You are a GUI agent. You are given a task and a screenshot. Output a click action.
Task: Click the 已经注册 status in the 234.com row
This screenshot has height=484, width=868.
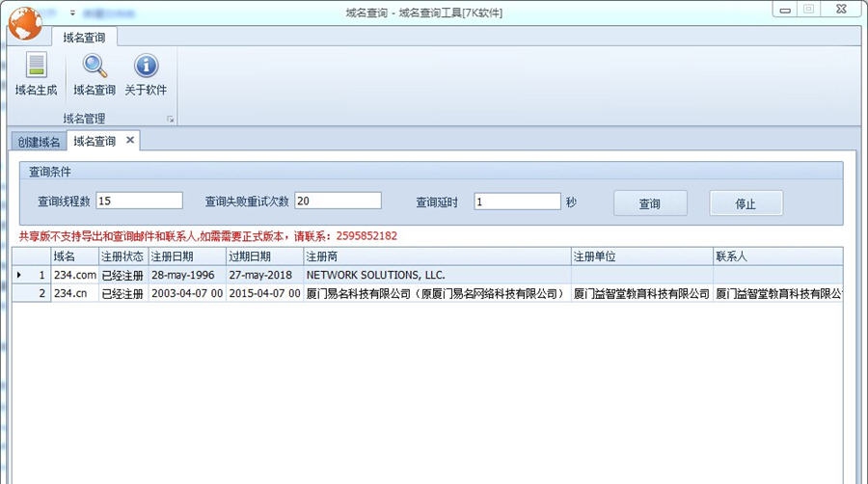pos(123,275)
